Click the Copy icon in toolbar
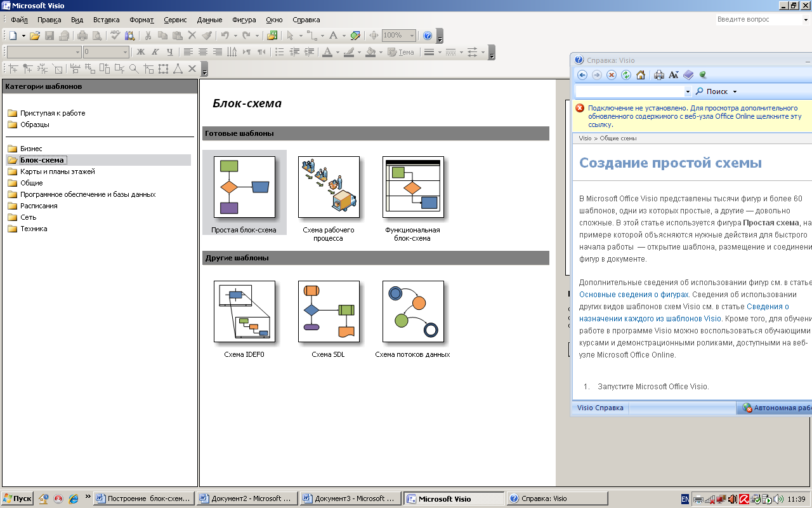 (162, 36)
